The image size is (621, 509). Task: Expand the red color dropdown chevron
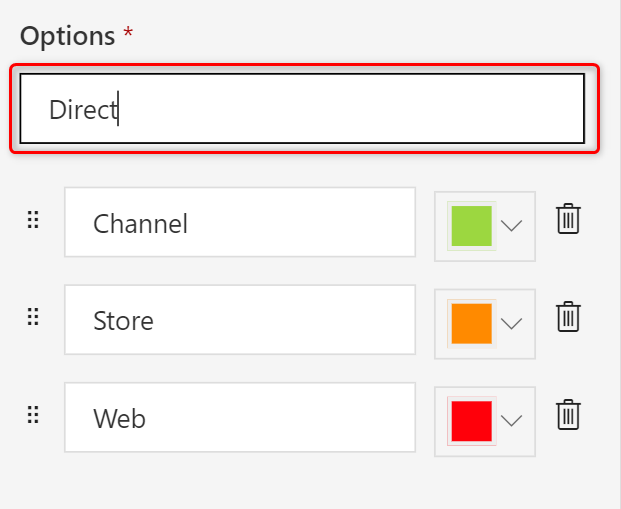click(512, 420)
